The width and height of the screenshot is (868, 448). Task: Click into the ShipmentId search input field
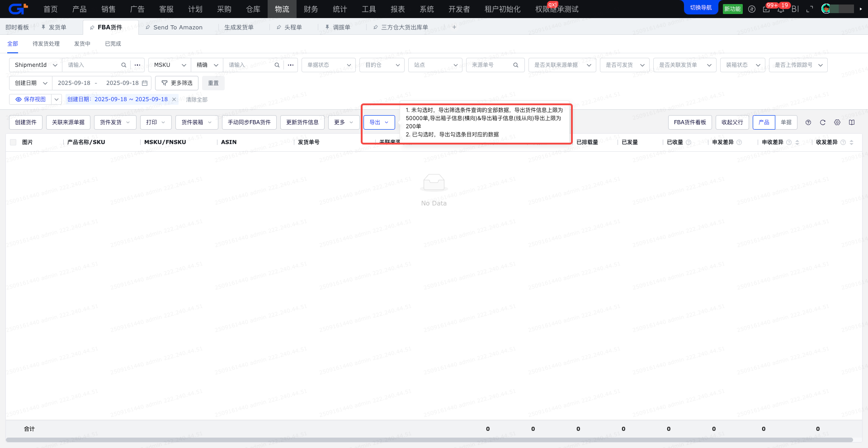click(93, 65)
